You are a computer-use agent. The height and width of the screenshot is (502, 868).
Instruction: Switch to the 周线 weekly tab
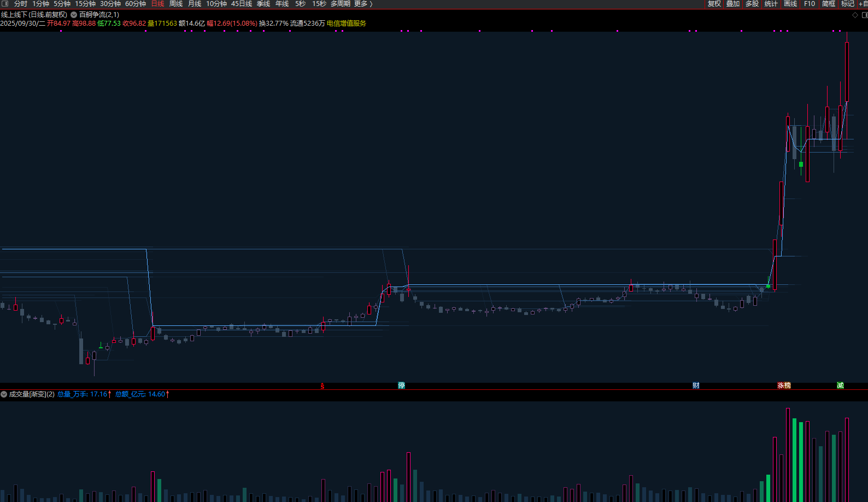click(176, 4)
